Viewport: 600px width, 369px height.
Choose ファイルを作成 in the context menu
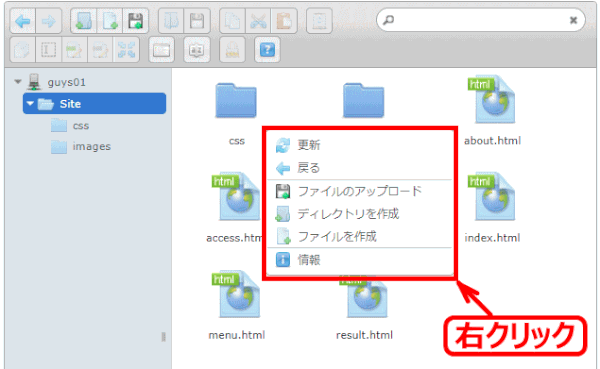(359, 237)
